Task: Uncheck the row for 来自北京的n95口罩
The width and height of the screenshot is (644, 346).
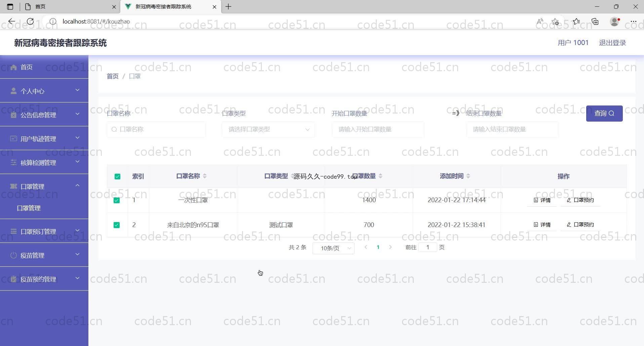Action: [117, 225]
